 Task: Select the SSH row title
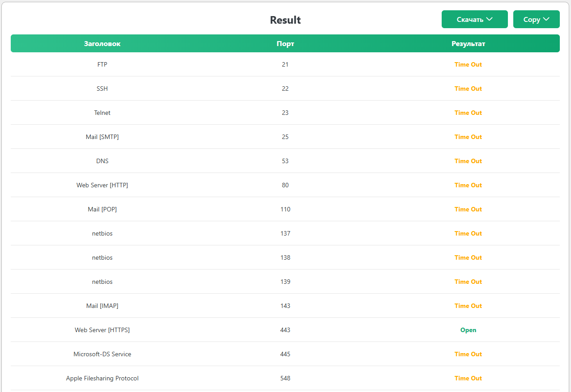[102, 89]
